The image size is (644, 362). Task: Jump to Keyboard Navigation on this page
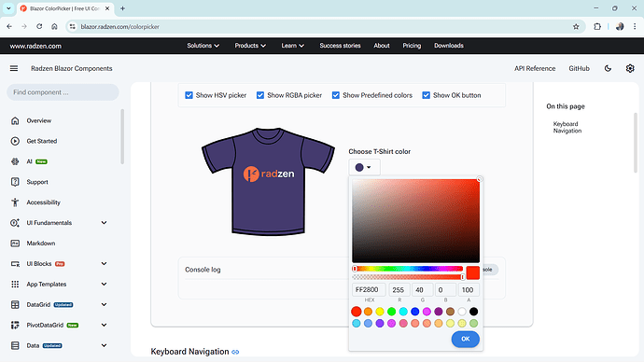(567, 127)
